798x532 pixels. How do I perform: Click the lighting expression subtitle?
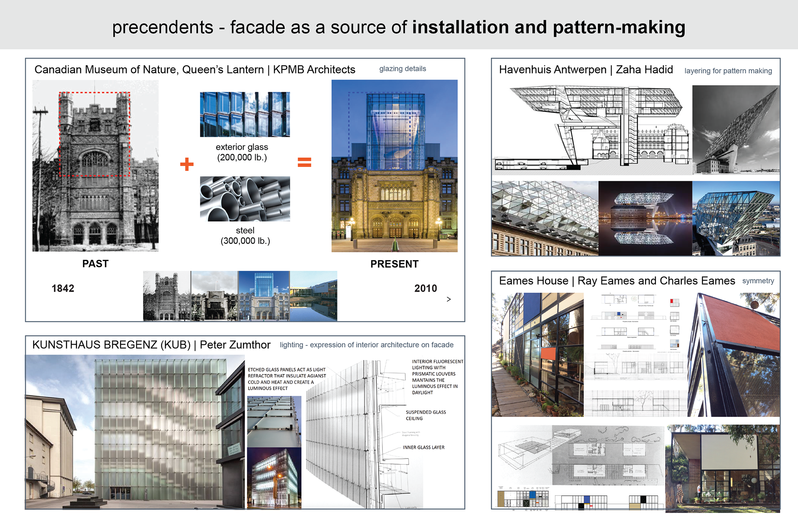367,345
